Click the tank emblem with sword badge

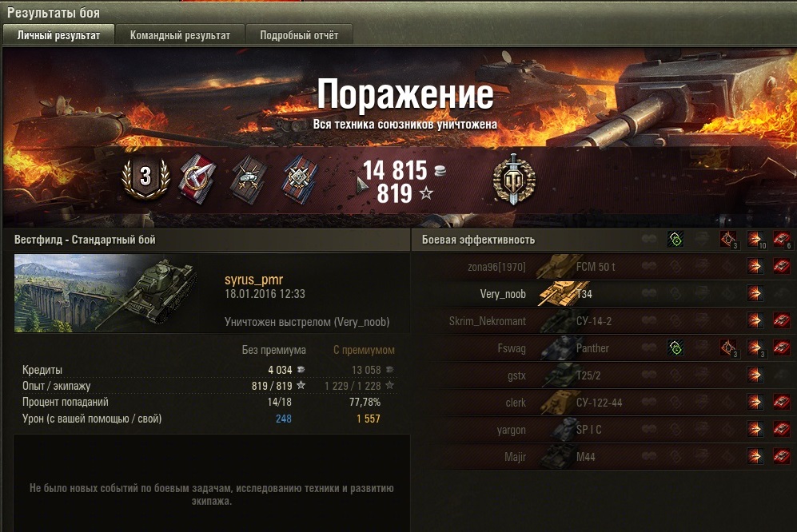point(513,179)
